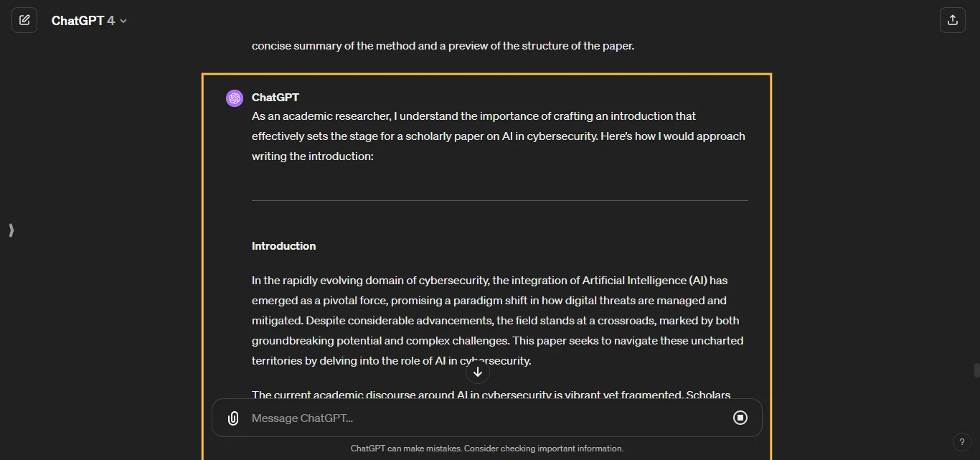Jump to latest message with down-arrow button

coord(478,372)
